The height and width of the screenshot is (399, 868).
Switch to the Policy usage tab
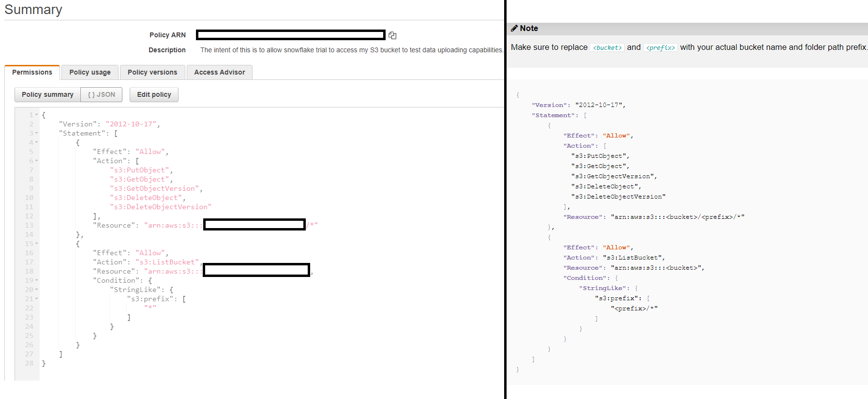pyautogui.click(x=90, y=72)
